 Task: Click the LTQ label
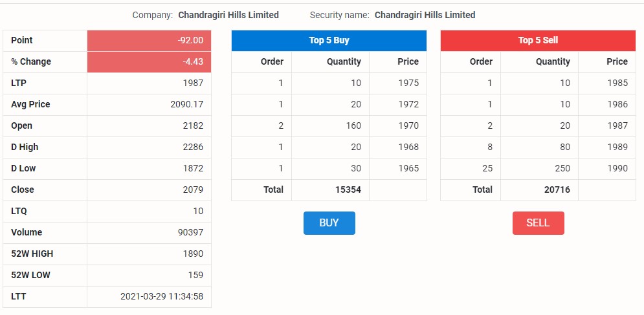point(19,211)
